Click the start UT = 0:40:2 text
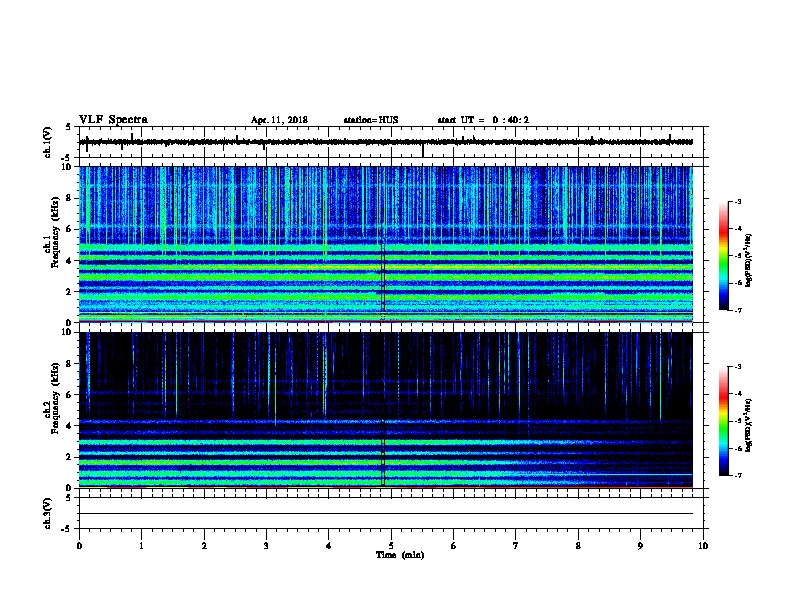This screenshot has width=792, height=612. click(x=483, y=120)
